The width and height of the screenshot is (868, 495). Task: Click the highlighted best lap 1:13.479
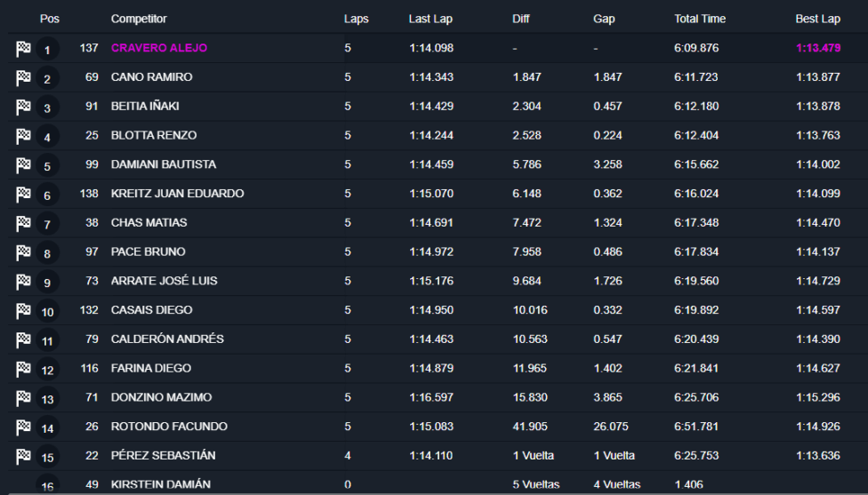point(818,48)
